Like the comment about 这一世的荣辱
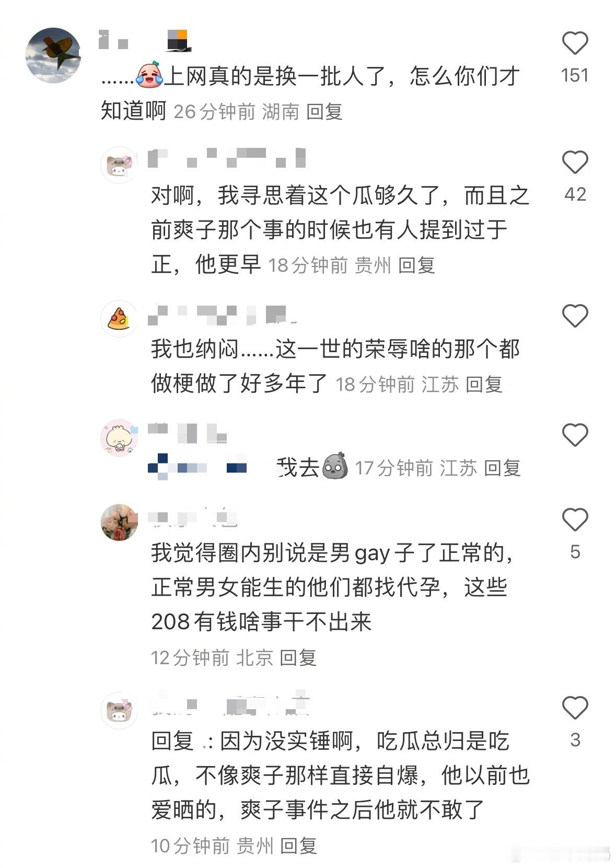The width and height of the screenshot is (616, 868). pos(575,316)
